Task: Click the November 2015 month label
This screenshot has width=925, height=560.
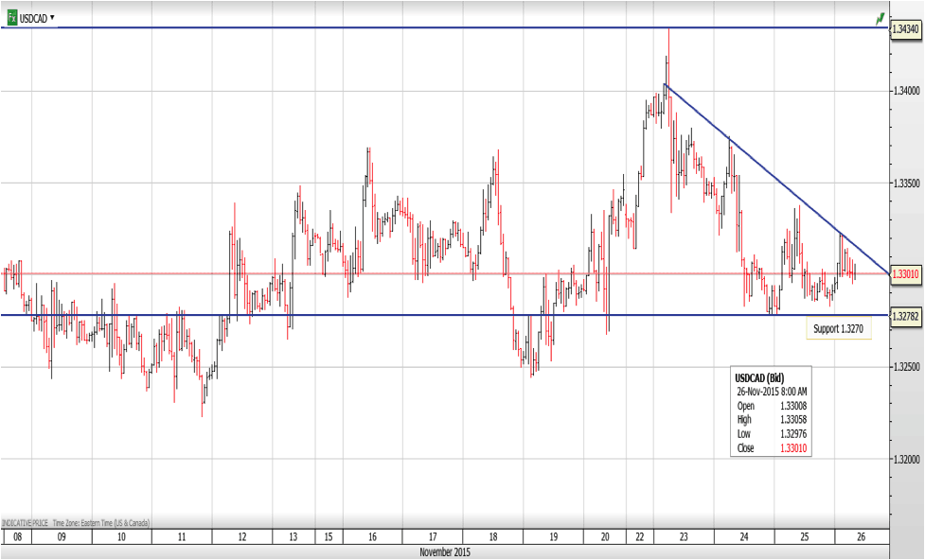Action: coord(445,551)
